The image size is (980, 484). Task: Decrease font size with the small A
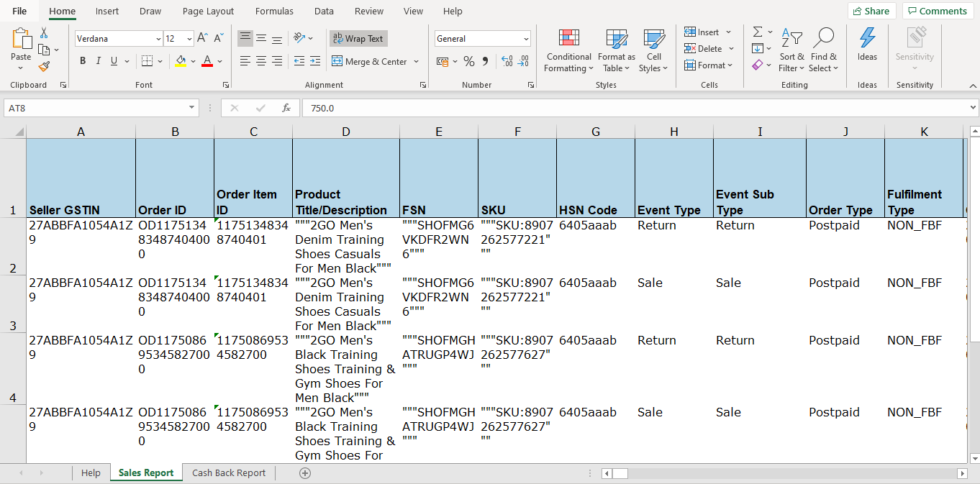(217, 39)
